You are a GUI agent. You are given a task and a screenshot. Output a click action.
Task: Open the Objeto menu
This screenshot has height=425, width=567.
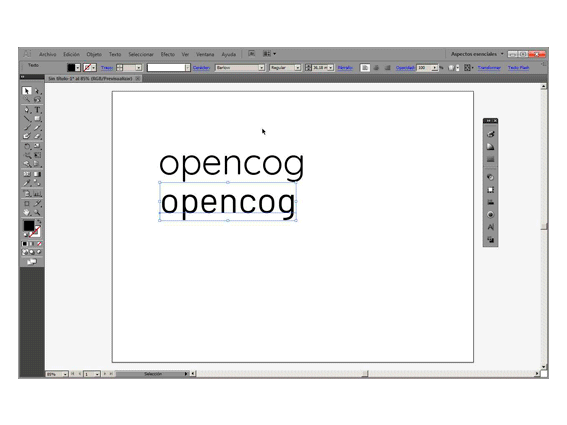94,54
